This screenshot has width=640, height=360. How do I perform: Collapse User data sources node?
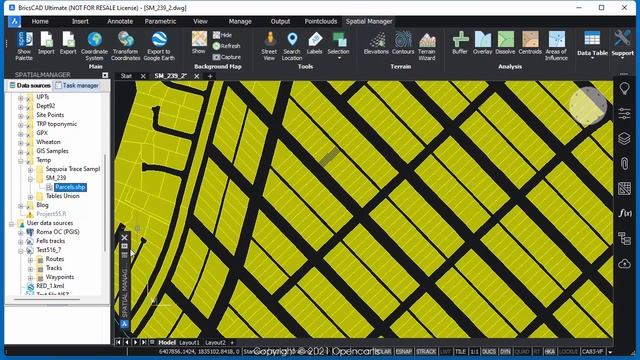pos(11,224)
